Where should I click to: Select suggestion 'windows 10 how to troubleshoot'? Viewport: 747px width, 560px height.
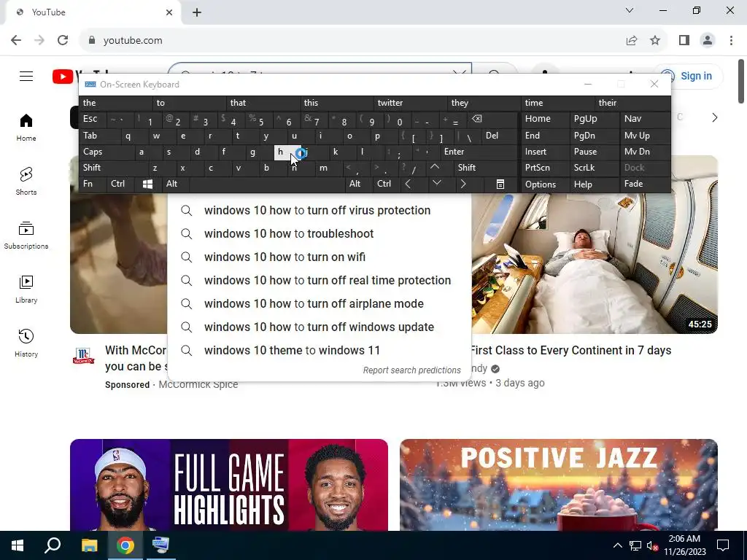click(320, 234)
